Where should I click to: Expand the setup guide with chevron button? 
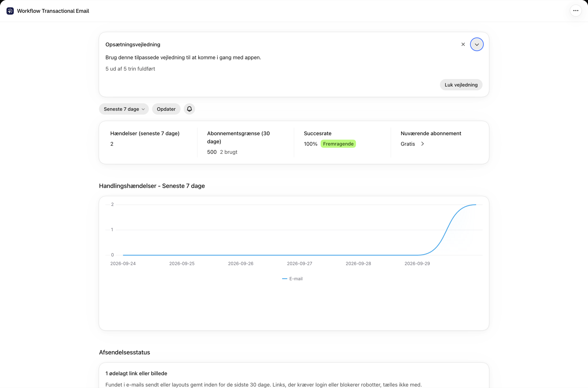(x=477, y=44)
